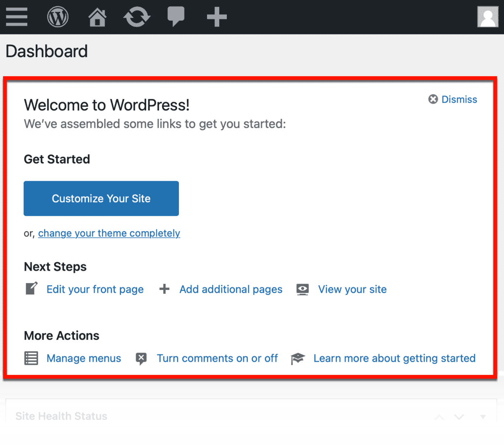Click the WordPress logo in the toolbar
Image resolution: width=504 pixels, height=445 pixels.
pyautogui.click(x=58, y=17)
